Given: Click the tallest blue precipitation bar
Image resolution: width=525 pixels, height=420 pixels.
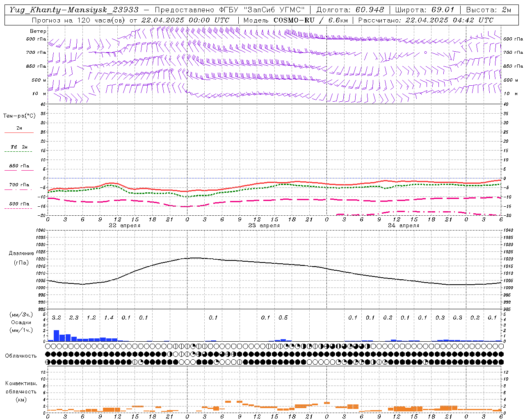Looking at the screenshot, I should click(57, 336).
